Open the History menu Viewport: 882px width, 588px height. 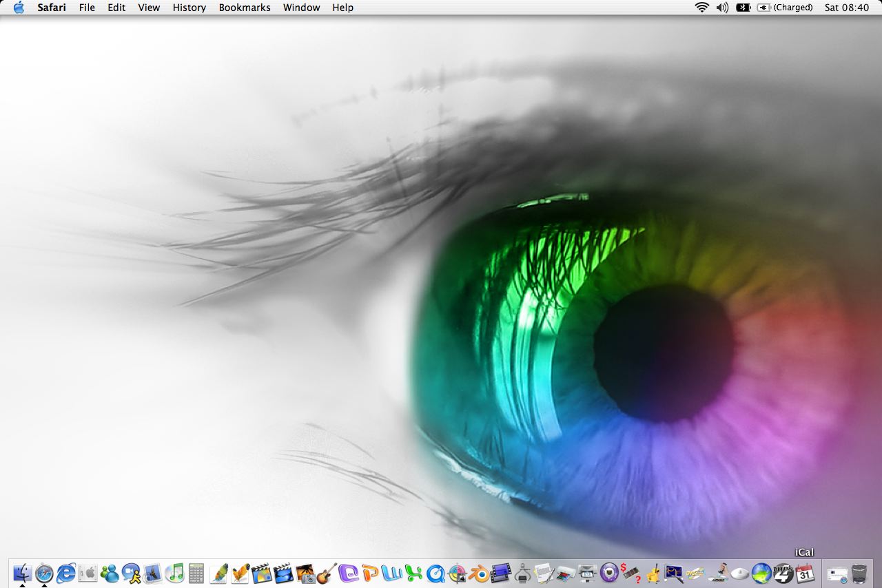[x=189, y=8]
